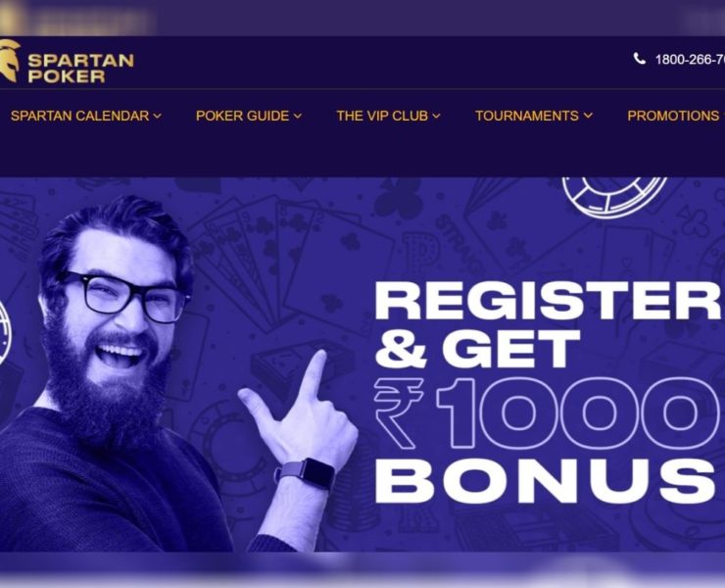Open the Promotions menu
Viewport: 725px width, 588px height.
673,116
